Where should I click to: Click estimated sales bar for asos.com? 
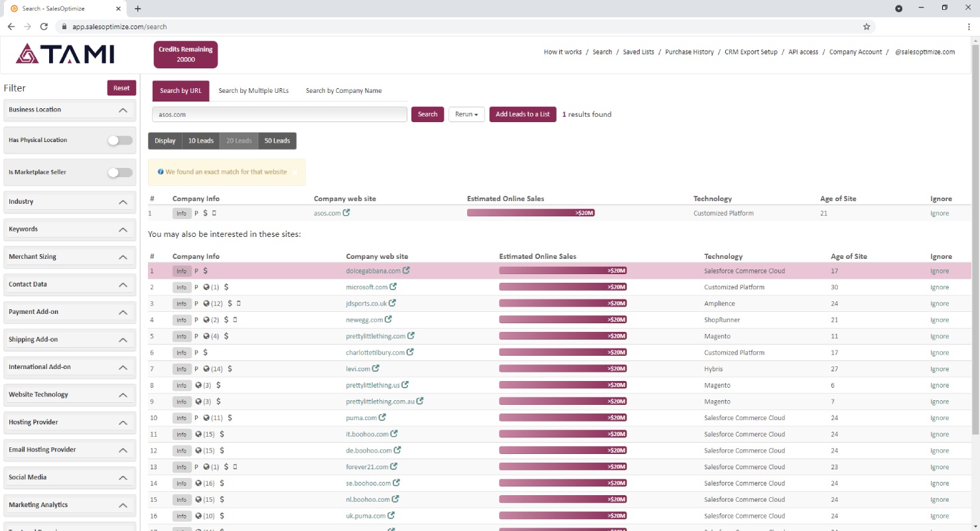point(531,213)
